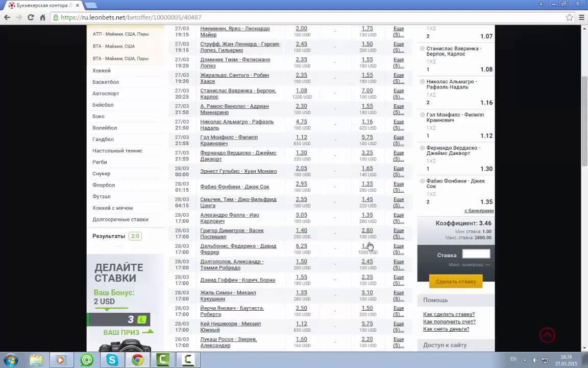Open Долгосрочные ставки in sidebar
This screenshot has width=588, height=368.
(x=120, y=219)
